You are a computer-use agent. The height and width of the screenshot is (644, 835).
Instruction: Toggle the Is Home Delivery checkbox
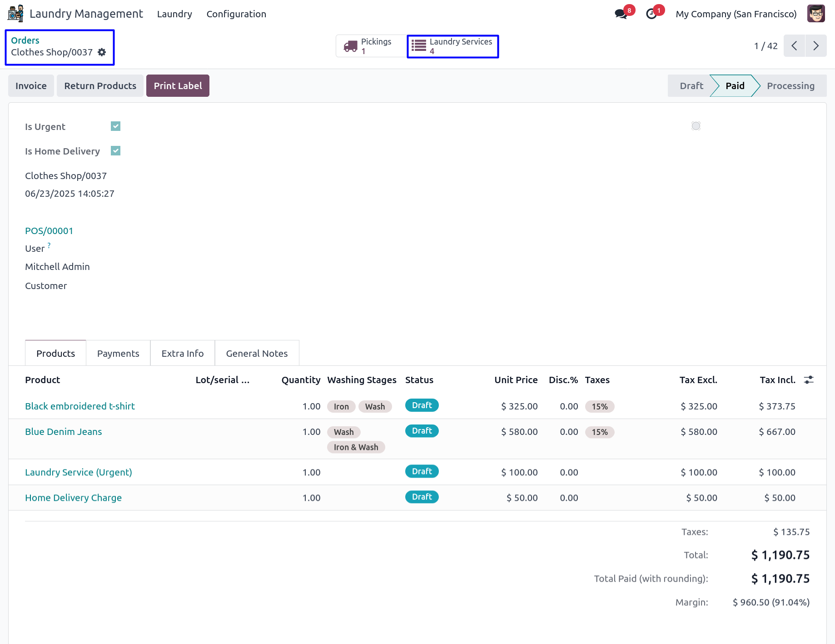coord(116,151)
